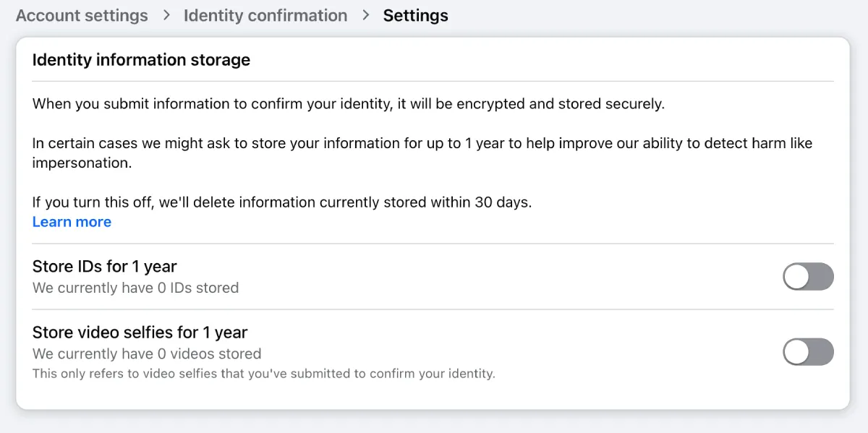This screenshot has height=433, width=868.
Task: Go back to Account settings breadcrumb
Action: pos(82,15)
